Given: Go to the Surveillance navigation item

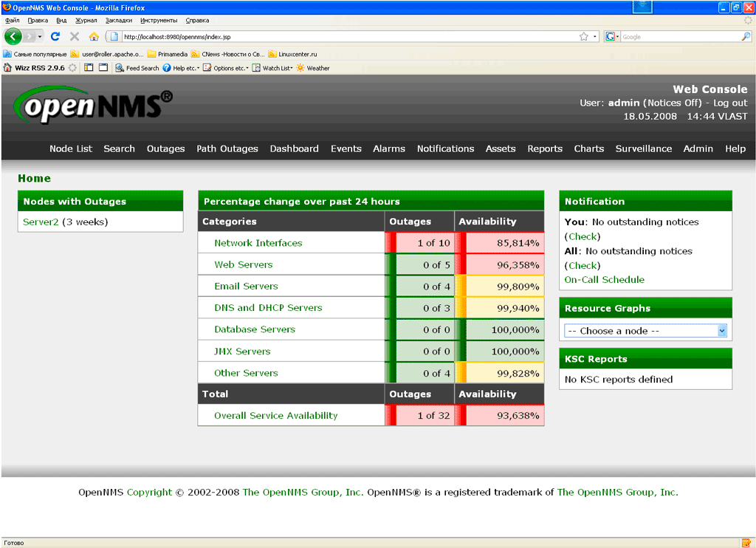Looking at the screenshot, I should pyautogui.click(x=643, y=148).
